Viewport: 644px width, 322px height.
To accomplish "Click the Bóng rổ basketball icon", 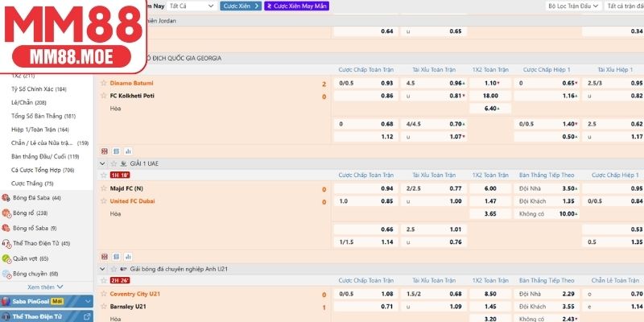I will pyautogui.click(x=6, y=213).
